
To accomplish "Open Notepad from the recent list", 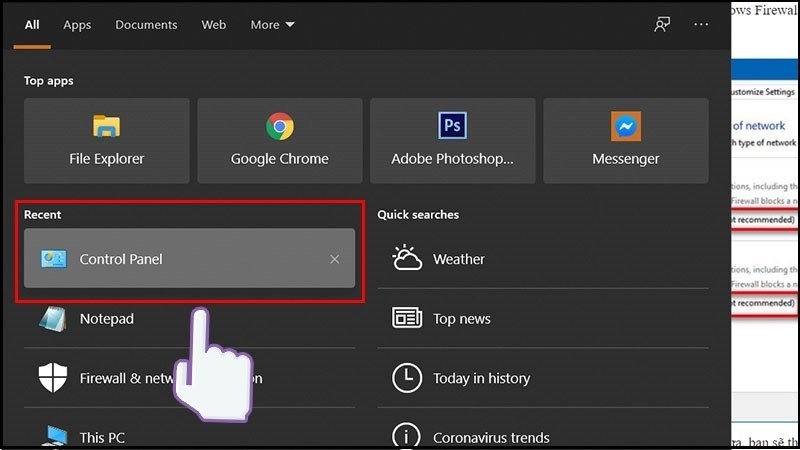I will [x=106, y=319].
